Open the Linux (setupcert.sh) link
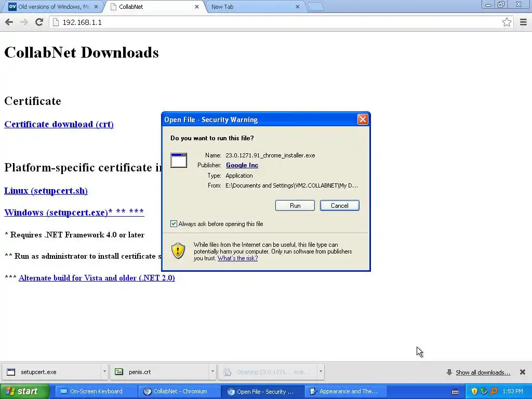This screenshot has width=532, height=399. point(46,191)
